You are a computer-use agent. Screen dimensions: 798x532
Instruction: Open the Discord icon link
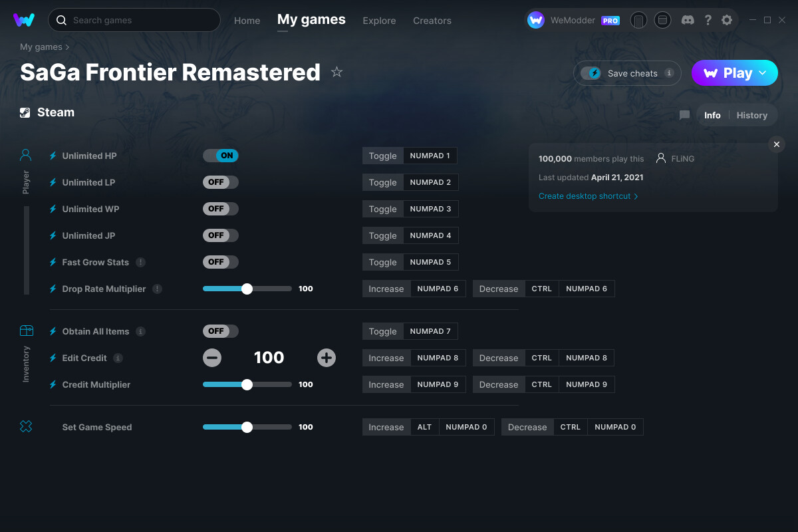pos(688,20)
